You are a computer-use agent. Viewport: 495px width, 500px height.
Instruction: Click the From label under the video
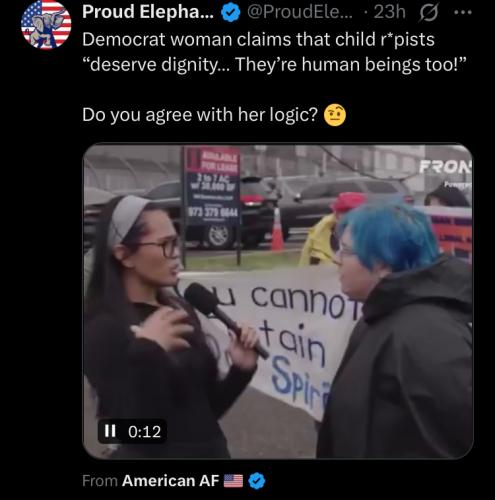(100, 481)
